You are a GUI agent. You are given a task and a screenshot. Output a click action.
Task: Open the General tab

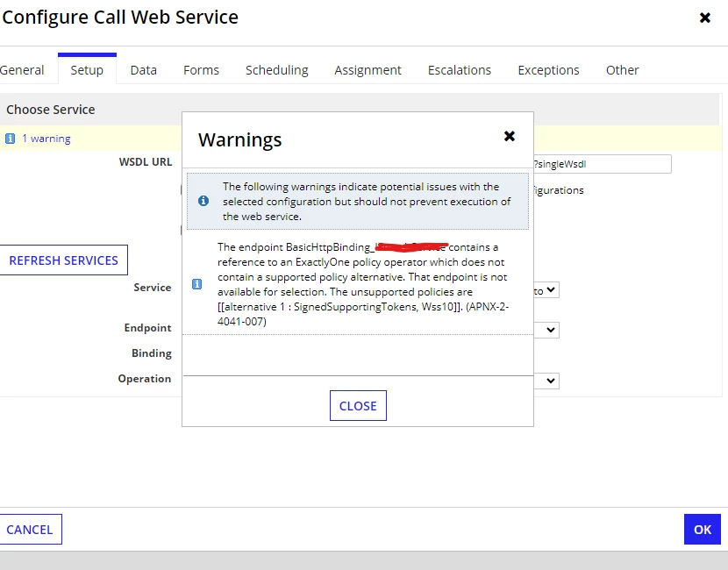click(22, 70)
